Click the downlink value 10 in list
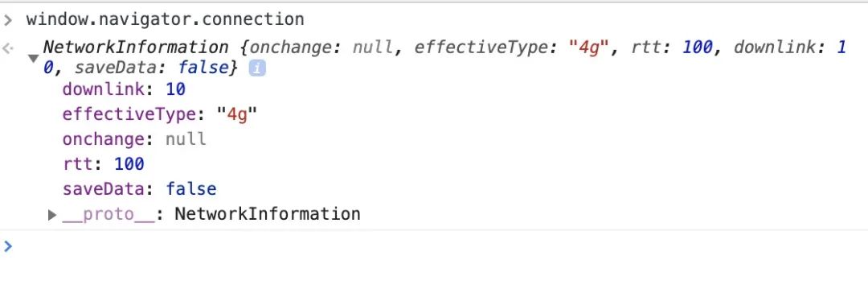 (x=175, y=89)
